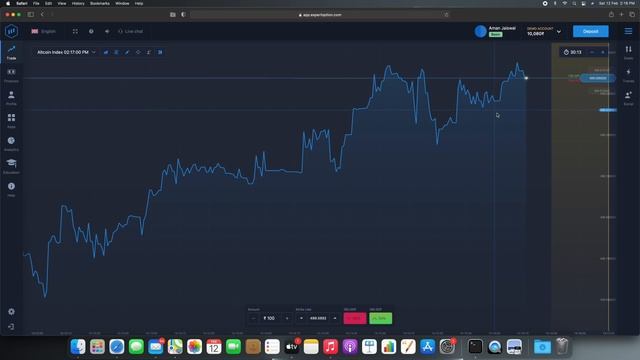Select the drawing pencil tool on chart toolbar
This screenshot has height=360, width=640.
tap(127, 52)
